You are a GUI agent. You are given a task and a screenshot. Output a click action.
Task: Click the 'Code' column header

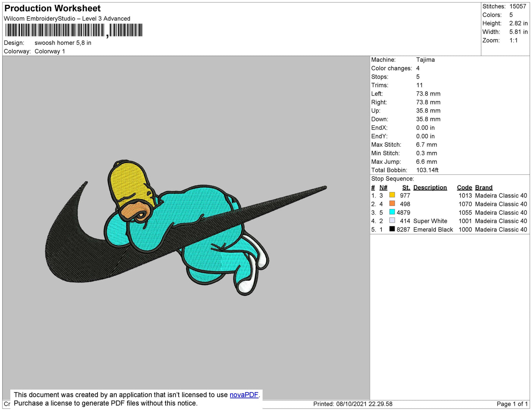point(464,188)
